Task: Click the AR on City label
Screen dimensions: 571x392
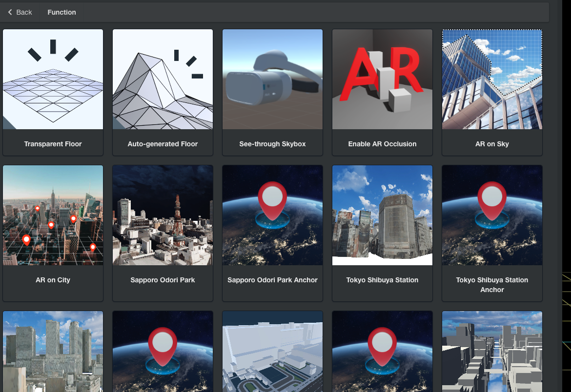Action: (53, 280)
